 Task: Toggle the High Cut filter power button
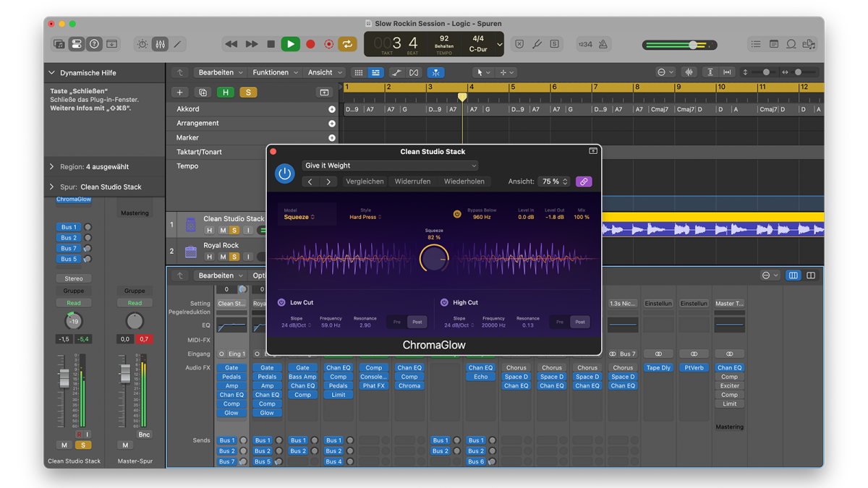click(x=444, y=302)
